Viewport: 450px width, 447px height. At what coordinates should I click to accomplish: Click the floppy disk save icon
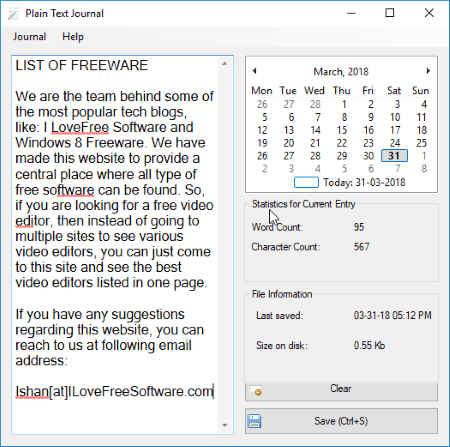coord(254,421)
